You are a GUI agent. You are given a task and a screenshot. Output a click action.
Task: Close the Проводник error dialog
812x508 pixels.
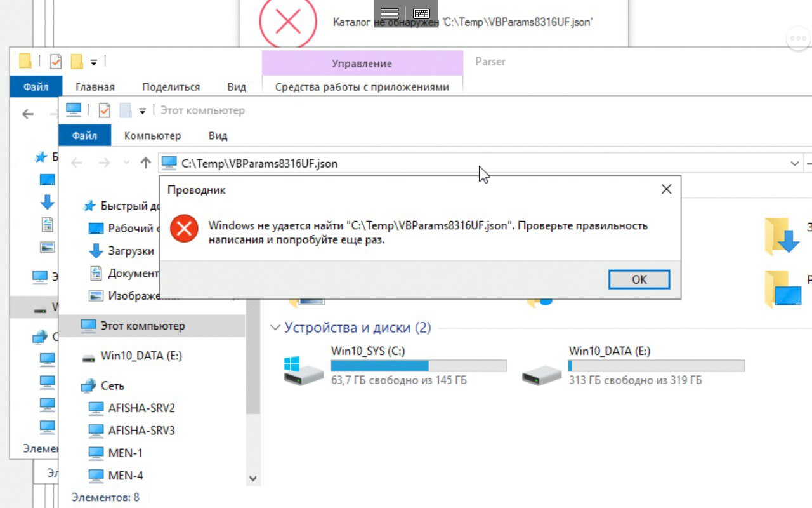(x=666, y=189)
